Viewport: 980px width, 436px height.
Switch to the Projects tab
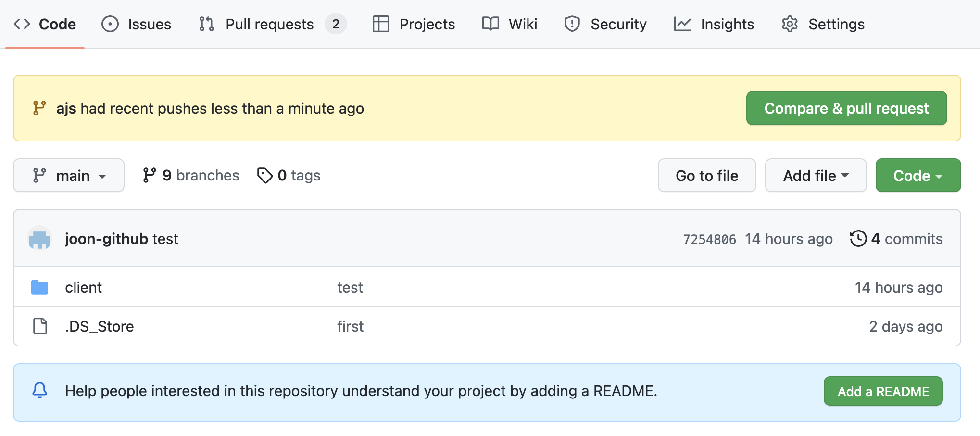[x=414, y=24]
